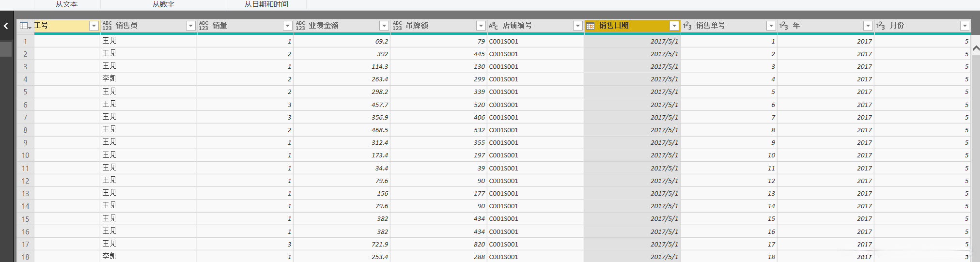
Task: Select the 业绩金额 column header
Action: pos(342,26)
